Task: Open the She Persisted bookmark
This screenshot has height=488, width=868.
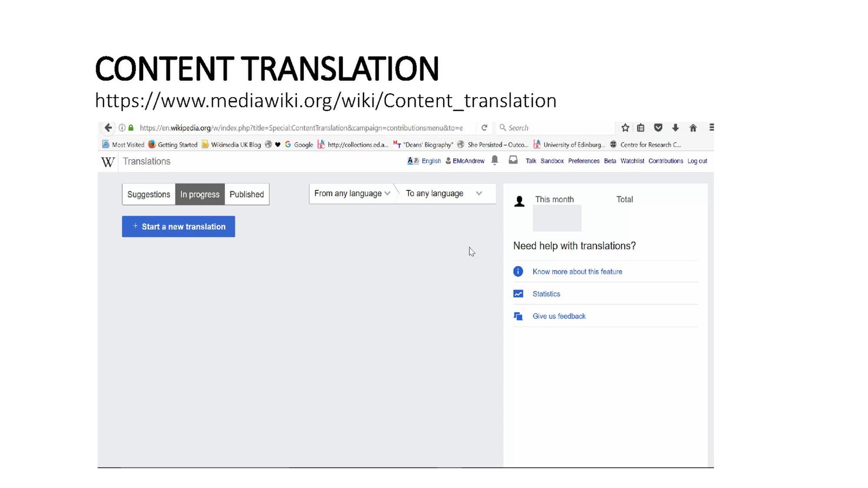Action: (x=493, y=144)
